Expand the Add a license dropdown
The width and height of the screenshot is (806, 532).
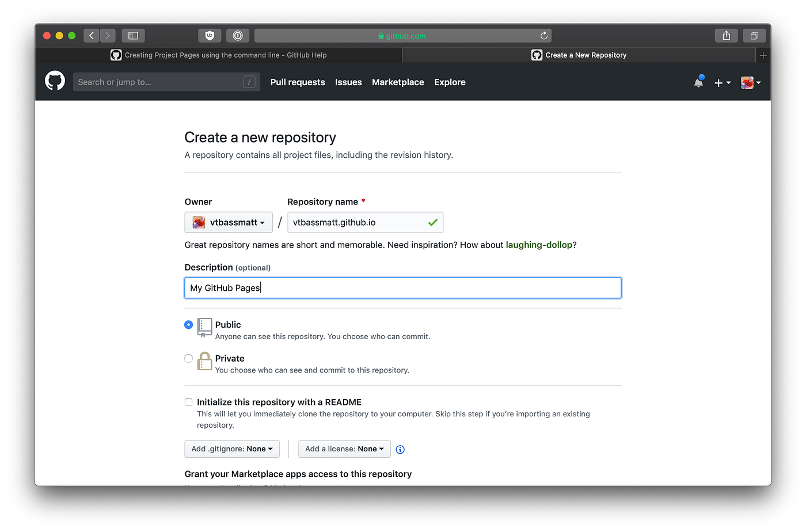344,449
